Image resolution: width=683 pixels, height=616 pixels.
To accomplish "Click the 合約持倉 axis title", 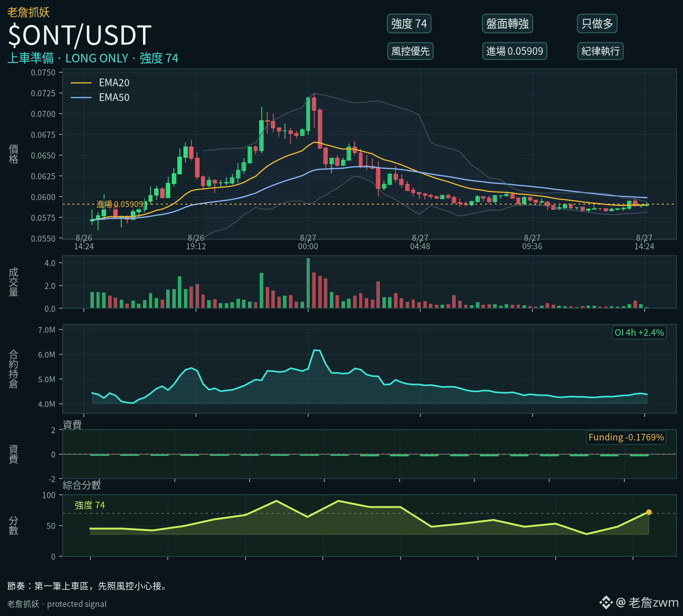I will [14, 369].
